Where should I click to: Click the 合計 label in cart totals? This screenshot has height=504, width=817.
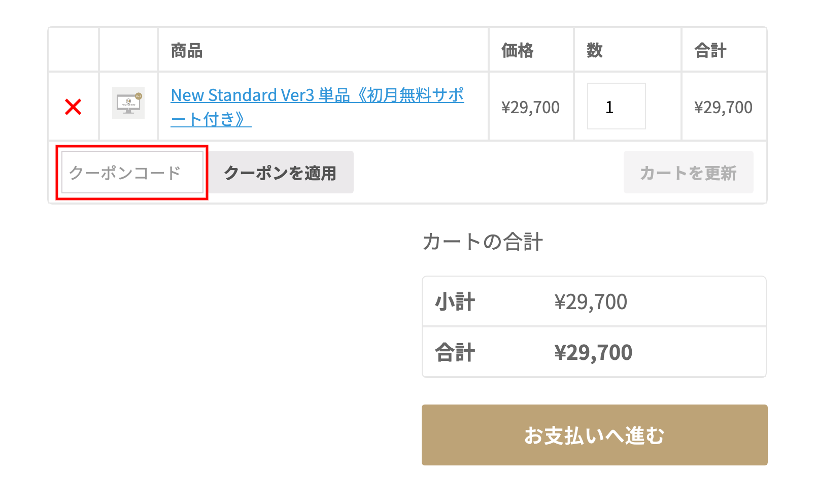[455, 352]
